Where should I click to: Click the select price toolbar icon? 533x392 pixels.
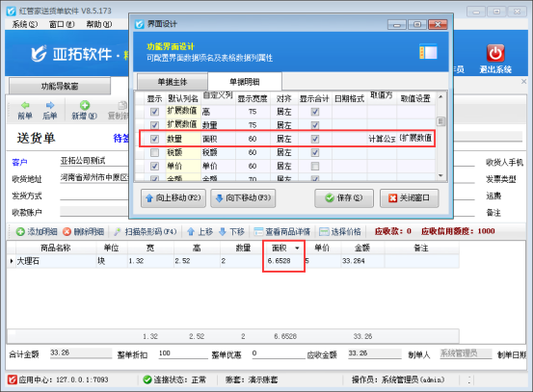(324, 232)
